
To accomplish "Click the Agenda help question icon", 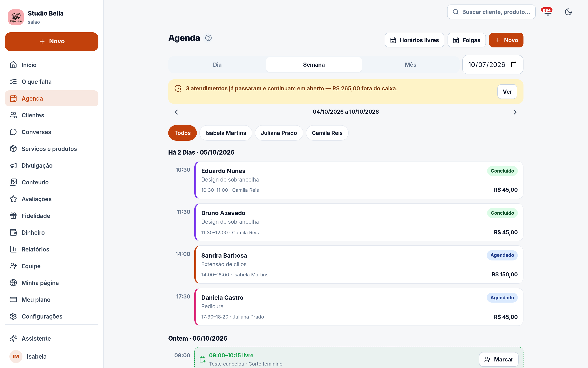I will [x=208, y=38].
